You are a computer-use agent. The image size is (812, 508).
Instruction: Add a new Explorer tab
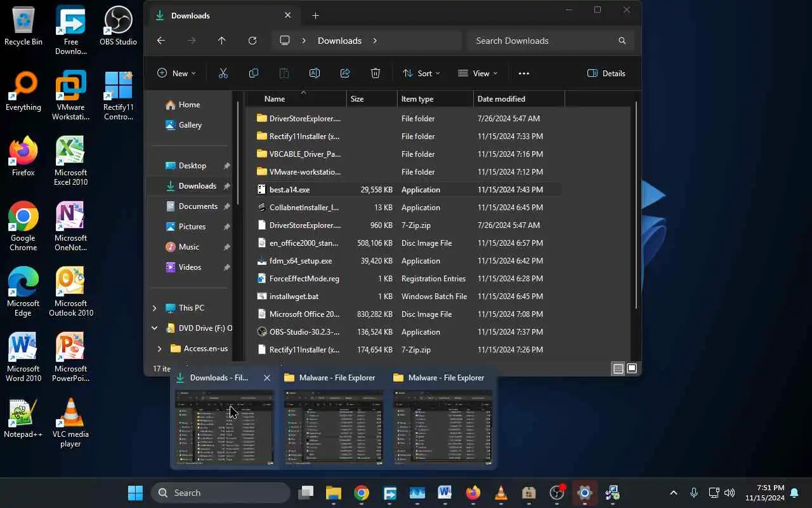tap(315, 15)
